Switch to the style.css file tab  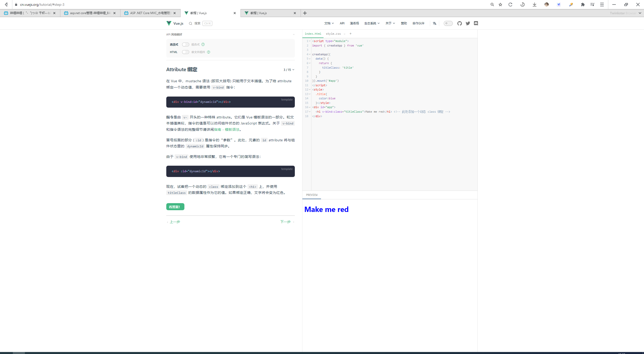click(x=333, y=34)
